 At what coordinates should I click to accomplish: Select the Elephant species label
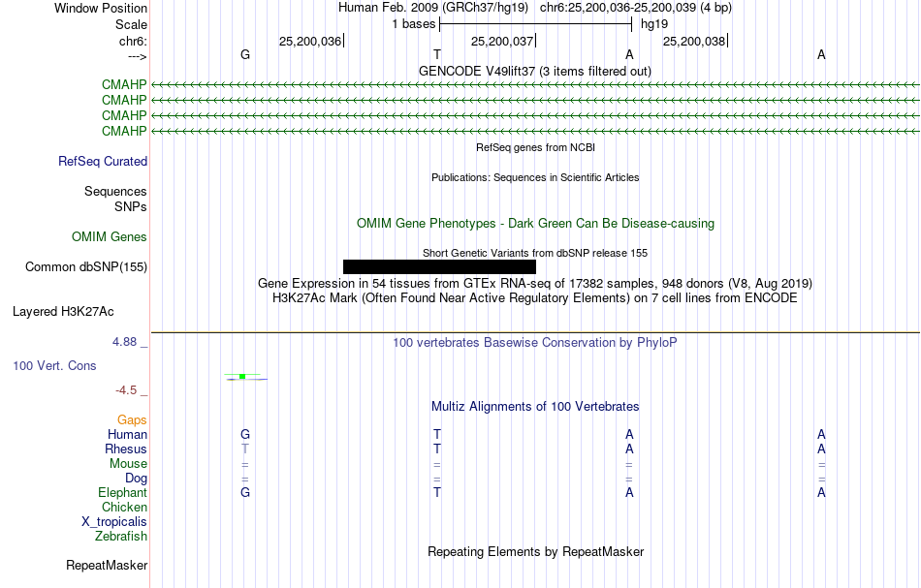pyautogui.click(x=123, y=493)
